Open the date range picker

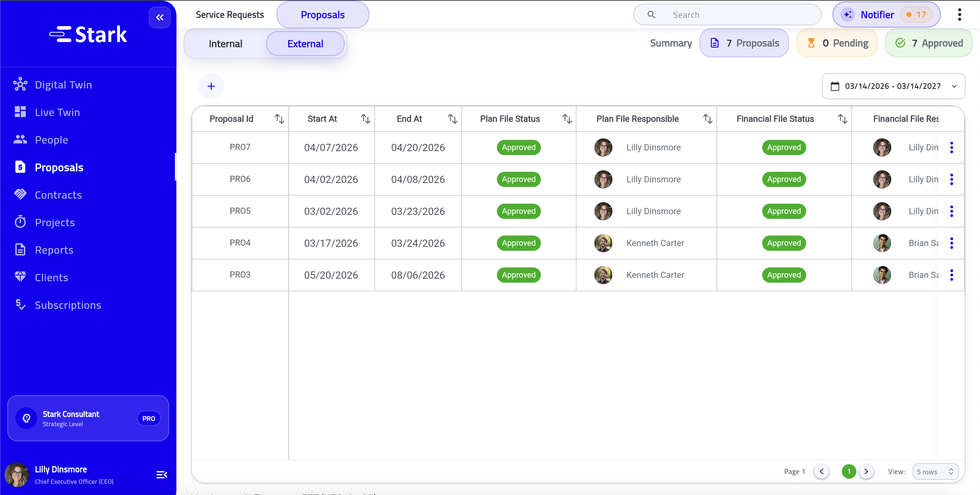[893, 86]
